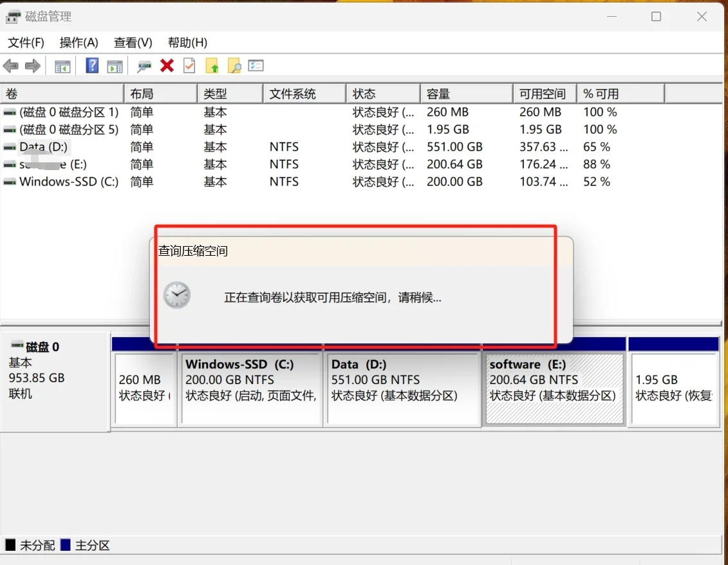Viewport: 728px width, 565px height.
Task: Click the checklist settings toolbar icon
Action: (256, 66)
